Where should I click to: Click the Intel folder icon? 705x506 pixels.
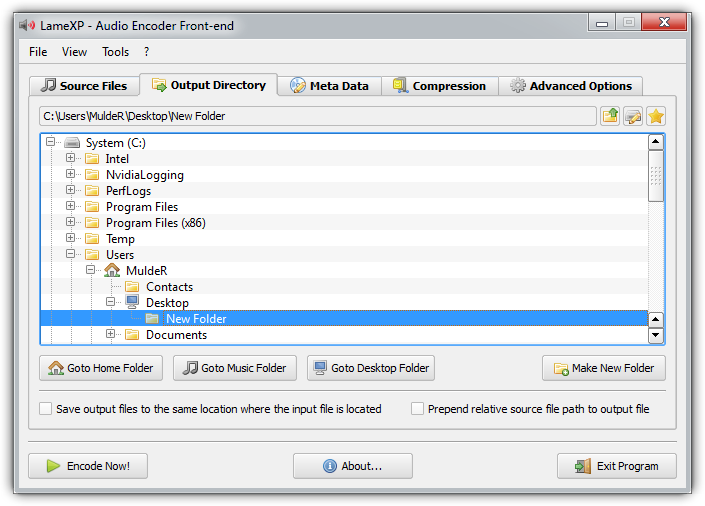click(x=92, y=159)
